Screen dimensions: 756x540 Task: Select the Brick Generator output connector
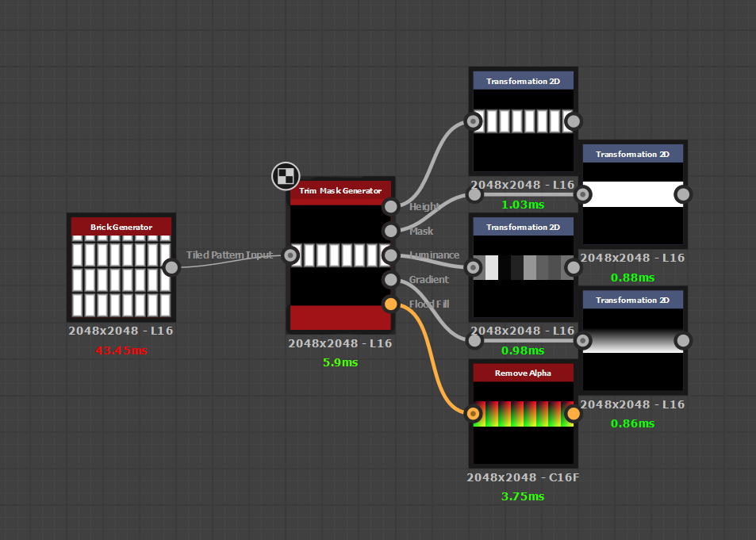(171, 267)
